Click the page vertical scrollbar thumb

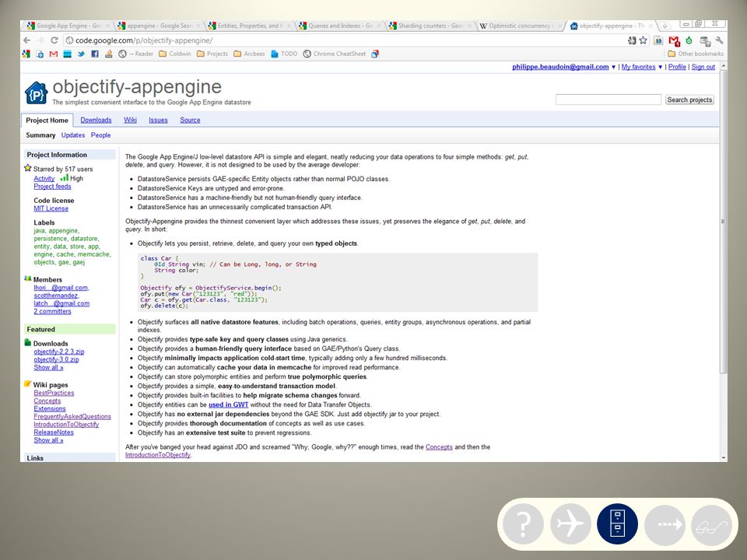723,222
